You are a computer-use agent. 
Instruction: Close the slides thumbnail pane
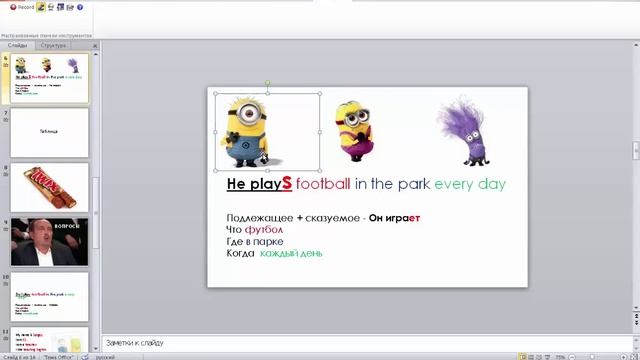(95, 46)
